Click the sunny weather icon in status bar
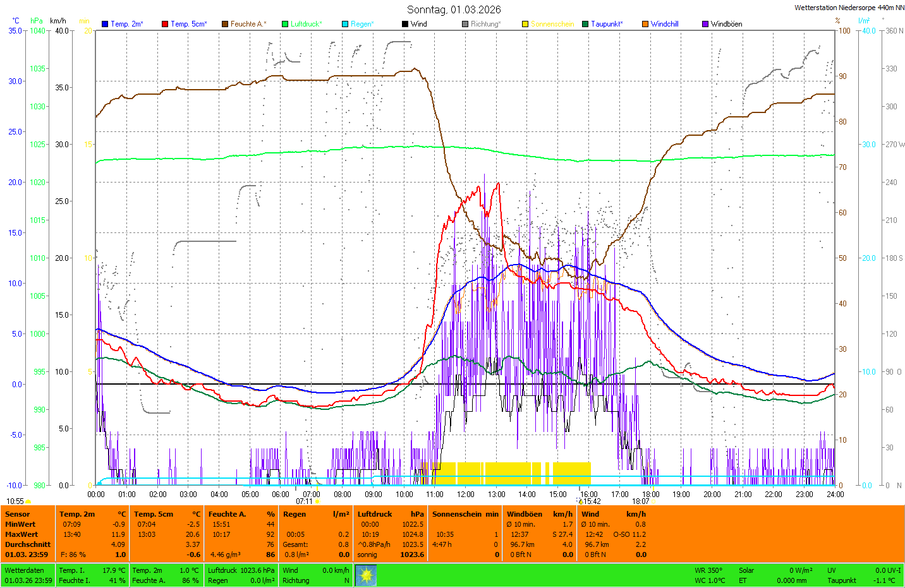The image size is (905, 588). pyautogui.click(x=366, y=575)
